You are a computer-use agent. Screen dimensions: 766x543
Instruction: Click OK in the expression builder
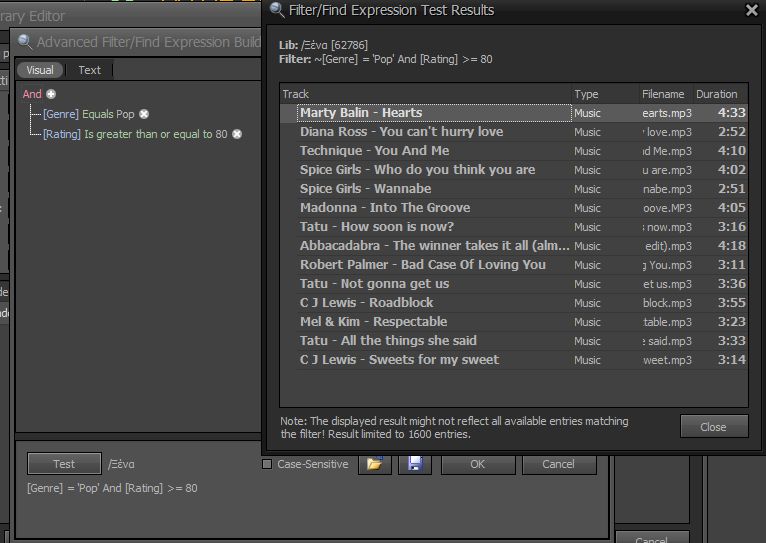[x=477, y=464]
